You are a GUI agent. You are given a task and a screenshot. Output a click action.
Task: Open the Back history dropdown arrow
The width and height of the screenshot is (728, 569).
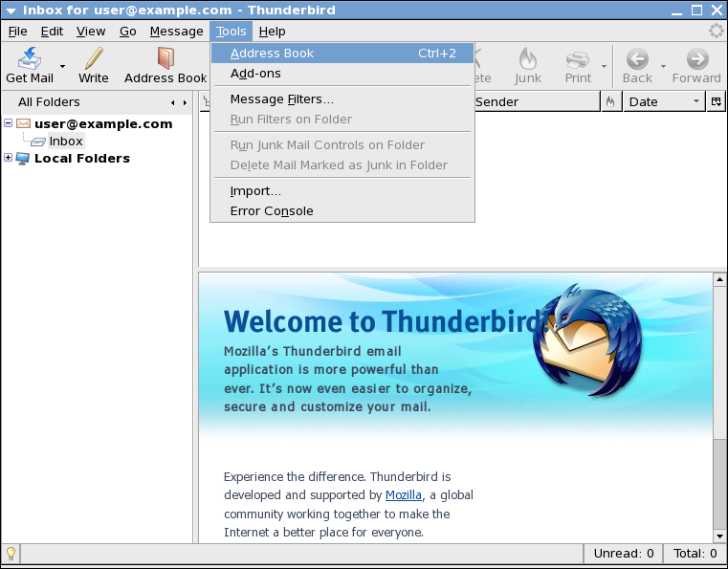[x=664, y=66]
